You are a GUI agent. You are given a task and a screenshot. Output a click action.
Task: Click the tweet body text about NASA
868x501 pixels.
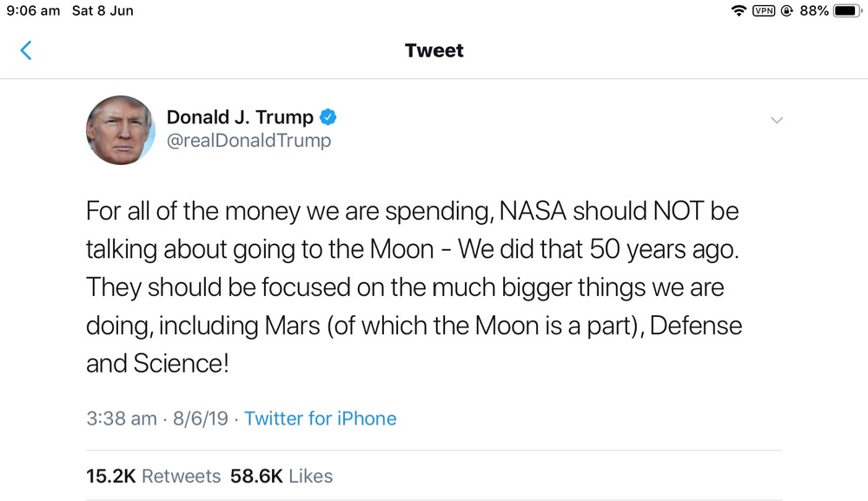click(x=414, y=286)
